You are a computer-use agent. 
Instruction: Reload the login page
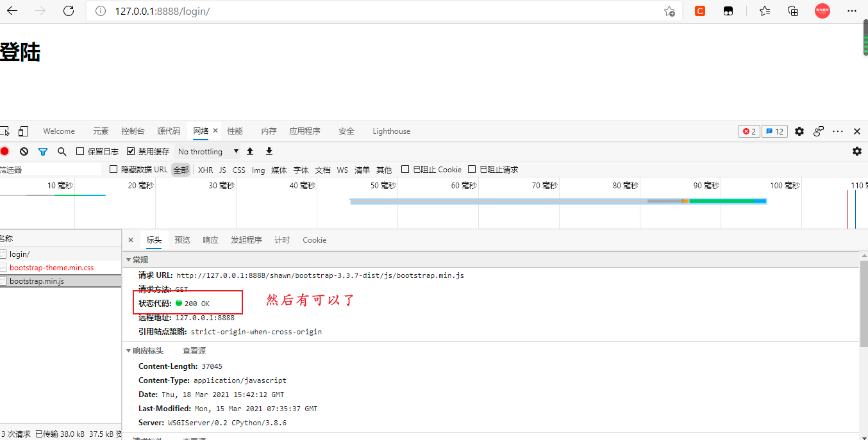[69, 11]
